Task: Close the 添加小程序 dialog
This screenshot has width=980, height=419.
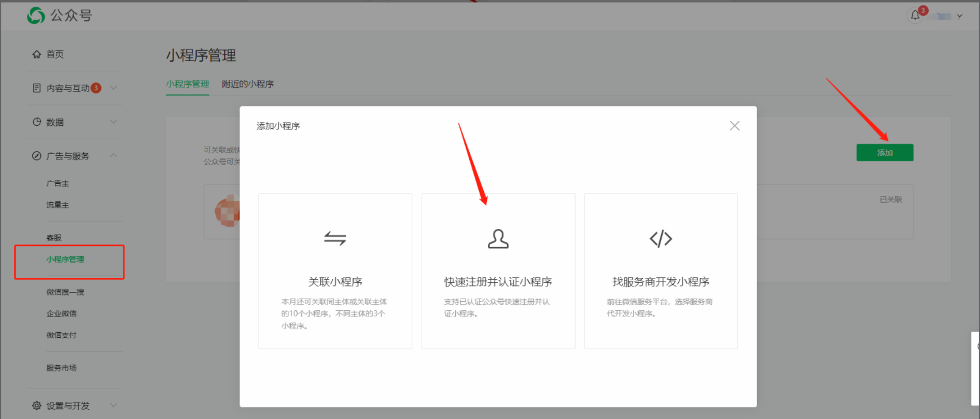Action: pyautogui.click(x=734, y=126)
